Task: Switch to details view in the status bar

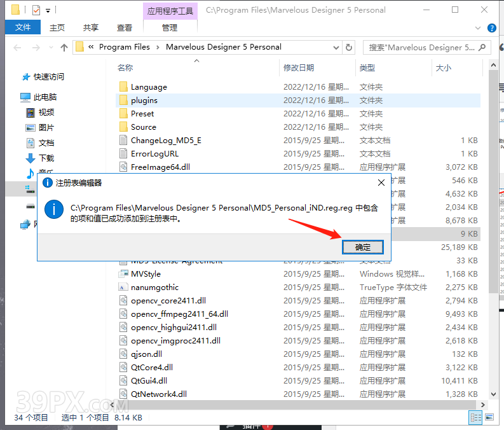Action: tap(475, 417)
